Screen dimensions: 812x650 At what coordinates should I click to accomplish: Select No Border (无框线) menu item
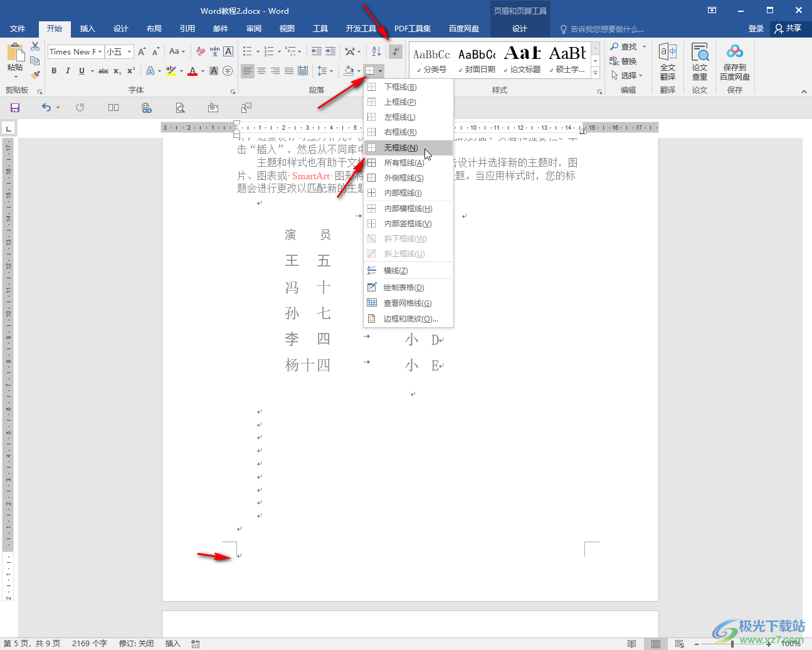[408, 148]
